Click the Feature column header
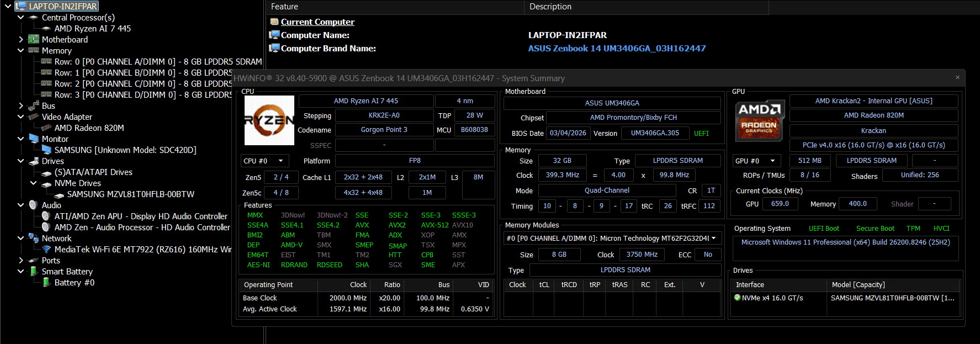Viewport: 980px width, 344px height. click(395, 7)
